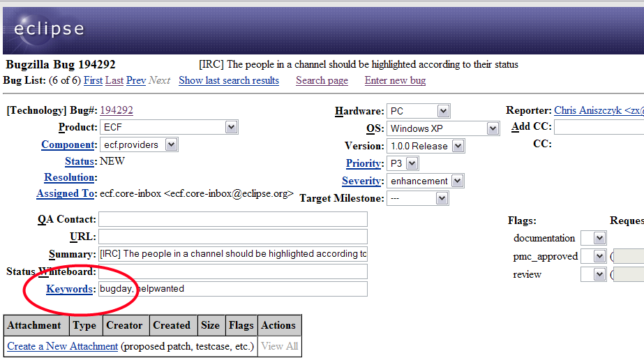The width and height of the screenshot is (644, 358).
Task: Open the Search page link
Action: (322, 80)
